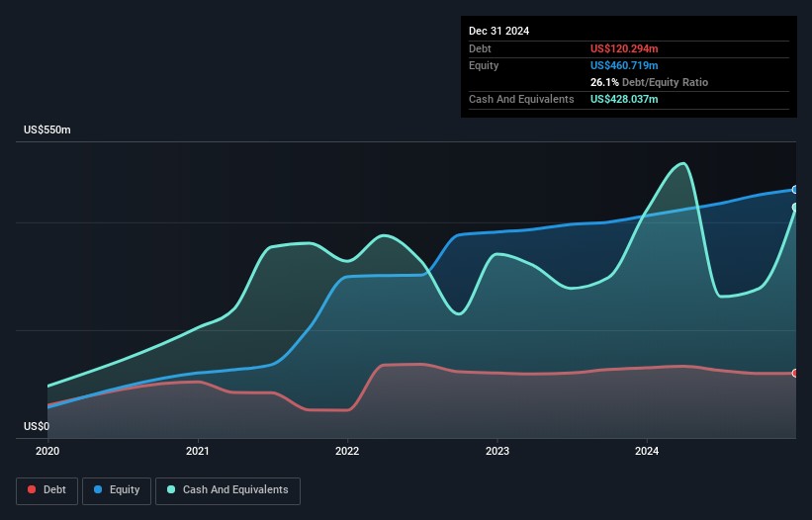Click the blue Equity legend dot
Screen dimensions: 812x520
98,489
